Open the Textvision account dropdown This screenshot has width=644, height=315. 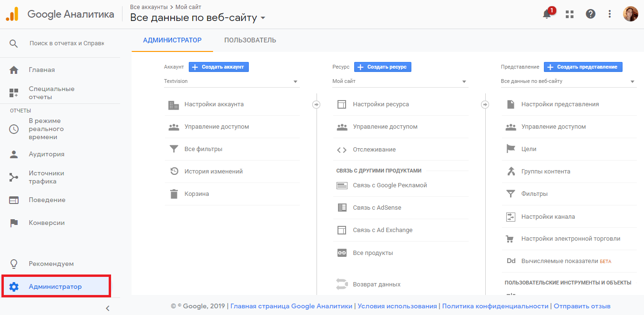pyautogui.click(x=232, y=81)
